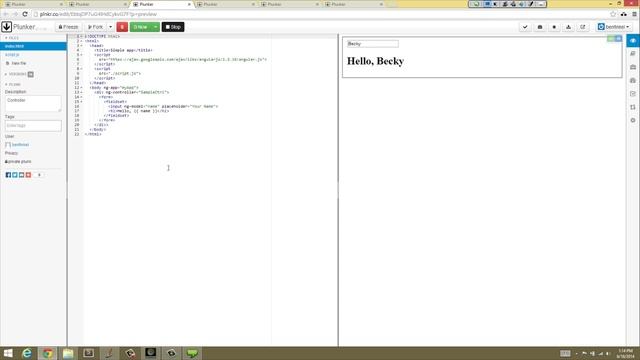The image size is (640, 360).
Task: Select the live preview eye icon
Action: point(633,41)
